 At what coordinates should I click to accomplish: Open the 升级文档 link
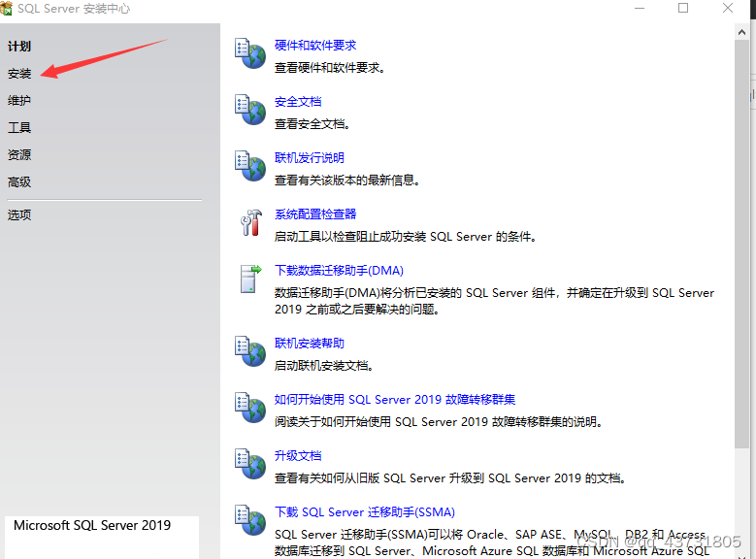pyautogui.click(x=298, y=456)
